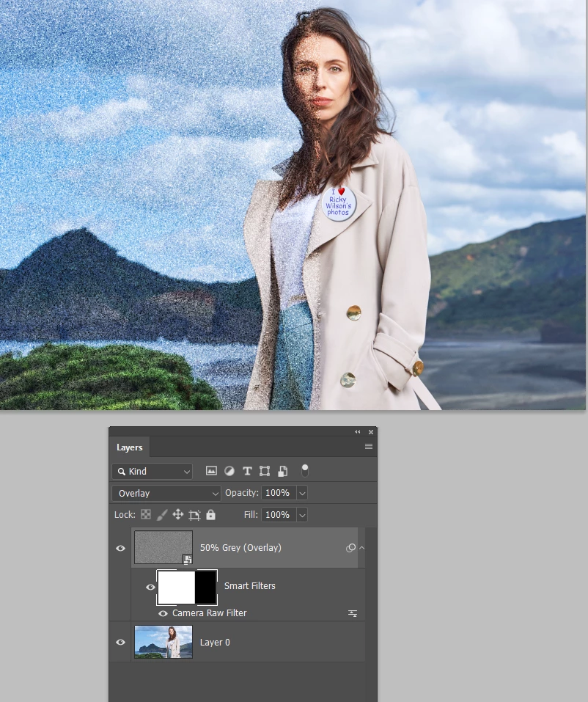Close the Layers panel
The image size is (588, 702).
point(371,432)
